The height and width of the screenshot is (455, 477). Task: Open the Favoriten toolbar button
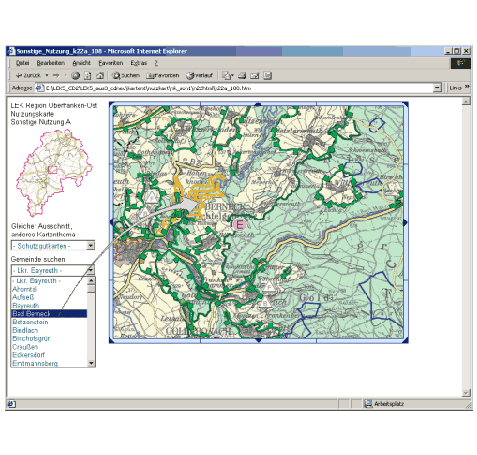(x=163, y=76)
